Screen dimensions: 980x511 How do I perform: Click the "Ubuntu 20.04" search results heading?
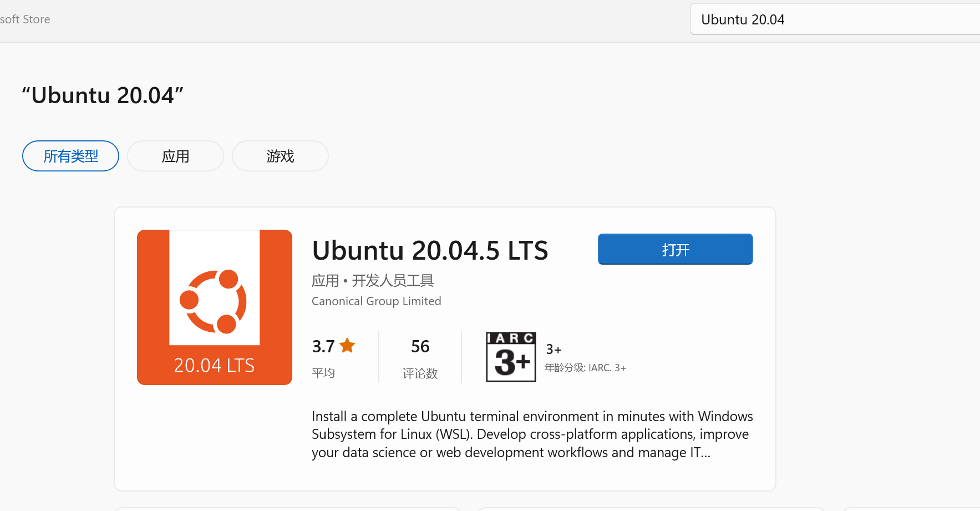pyautogui.click(x=103, y=95)
